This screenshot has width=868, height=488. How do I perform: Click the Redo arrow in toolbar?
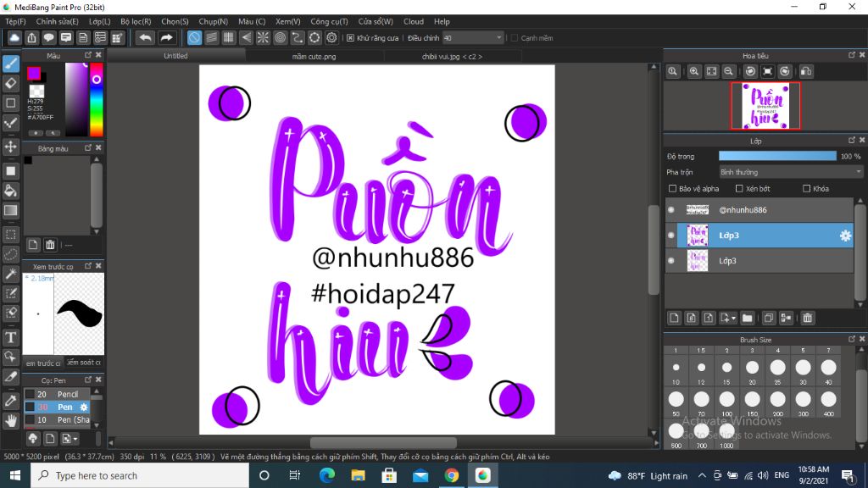point(166,37)
